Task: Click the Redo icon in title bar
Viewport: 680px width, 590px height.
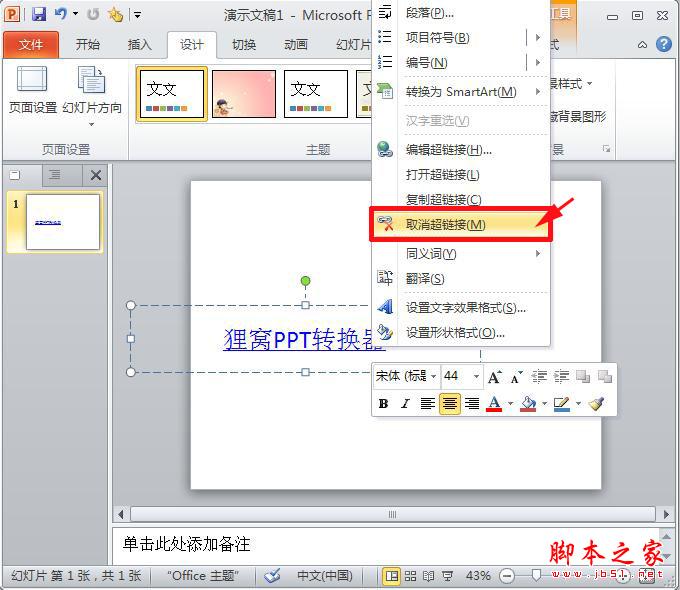Action: tap(92, 15)
